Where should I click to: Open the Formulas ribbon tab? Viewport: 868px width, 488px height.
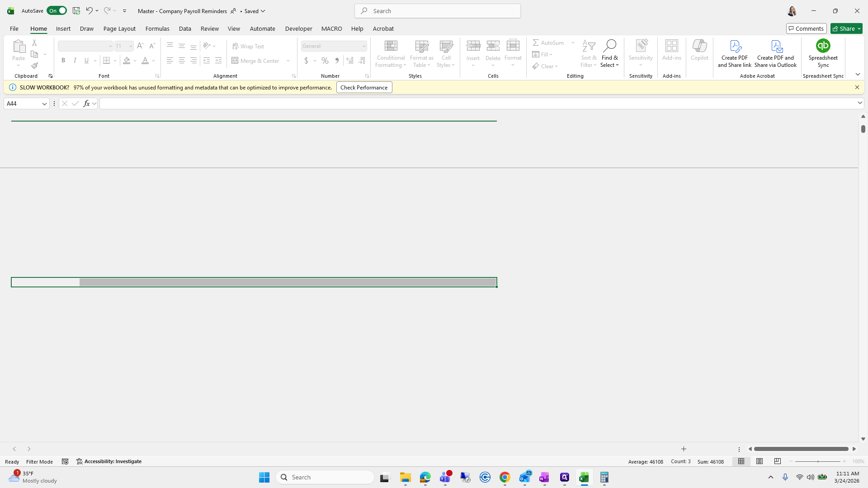(157, 28)
